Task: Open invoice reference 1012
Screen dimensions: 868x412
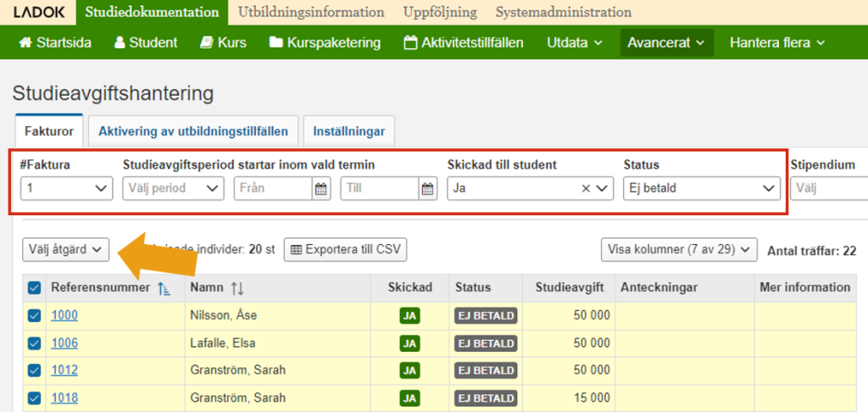Action: click(64, 370)
